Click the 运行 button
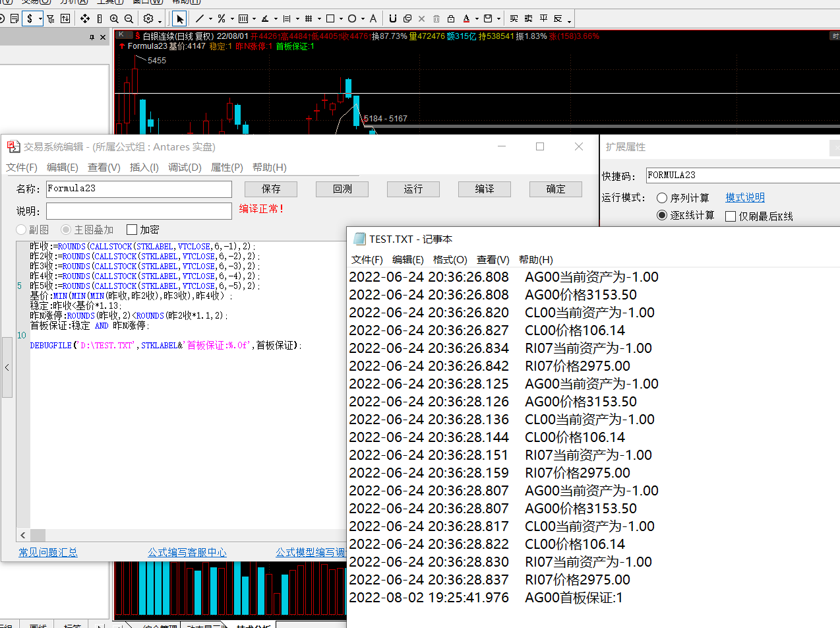This screenshot has height=628, width=840. click(413, 189)
